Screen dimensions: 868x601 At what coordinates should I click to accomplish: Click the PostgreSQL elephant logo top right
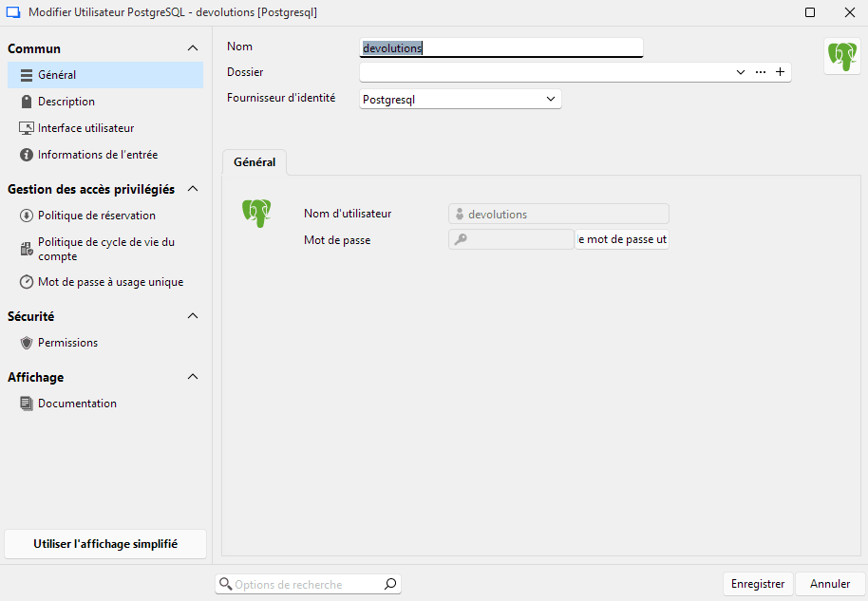[841, 56]
